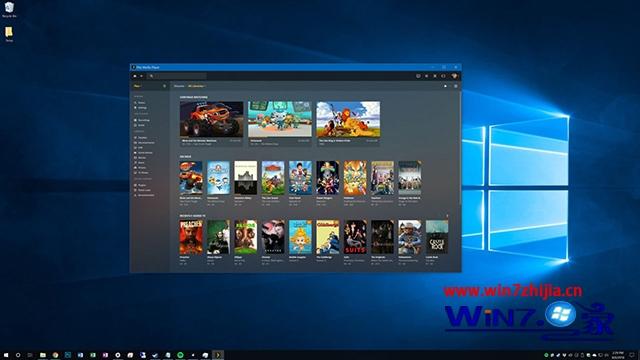Screen dimensions: 640x360
Task: Open the Bubble Guppies poster in Recently Added
Action: point(300,237)
